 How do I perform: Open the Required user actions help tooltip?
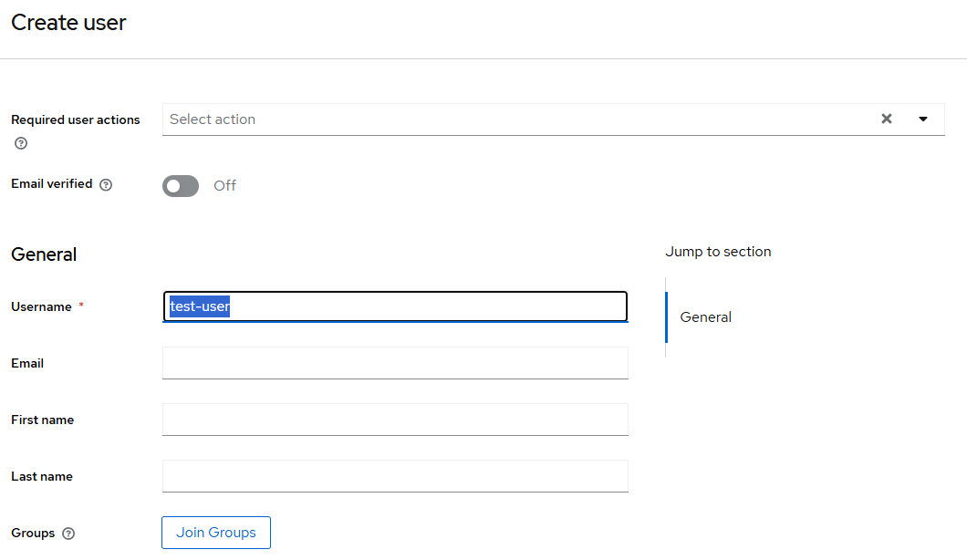click(x=20, y=143)
